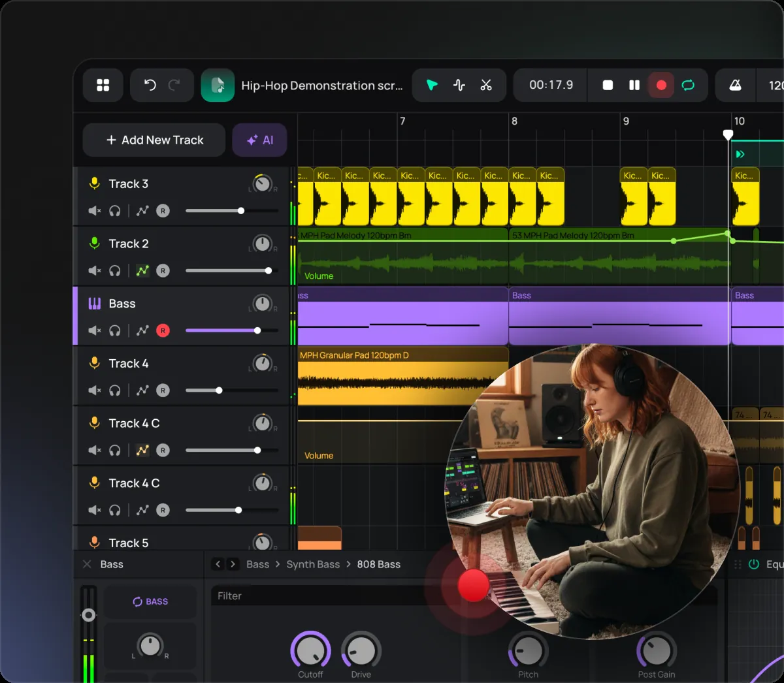Adjust Track 2 volume slider
Screen dimensions: 784x683
[x=232, y=270]
